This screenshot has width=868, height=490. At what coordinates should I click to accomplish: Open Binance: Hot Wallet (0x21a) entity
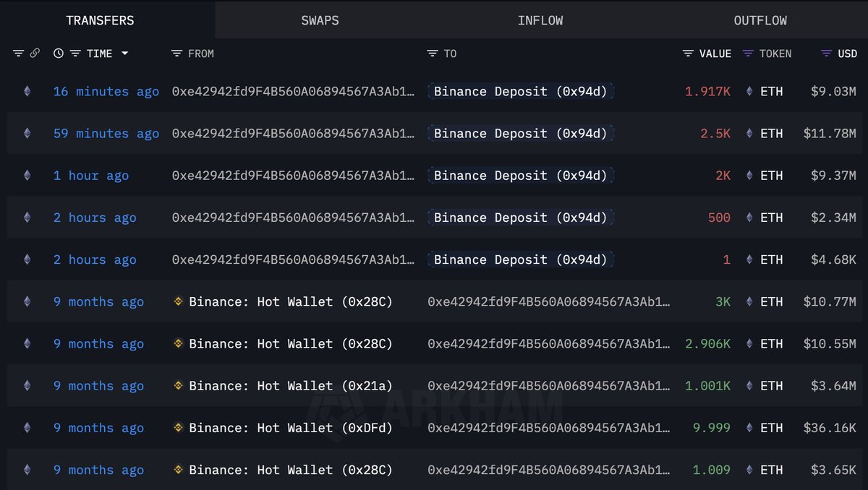(x=291, y=385)
